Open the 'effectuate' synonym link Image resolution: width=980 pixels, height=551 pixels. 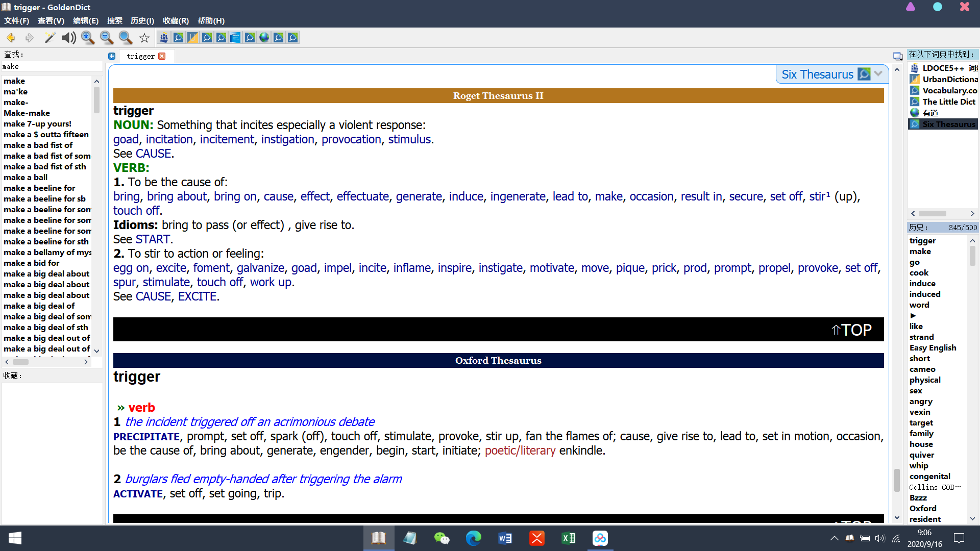362,196
